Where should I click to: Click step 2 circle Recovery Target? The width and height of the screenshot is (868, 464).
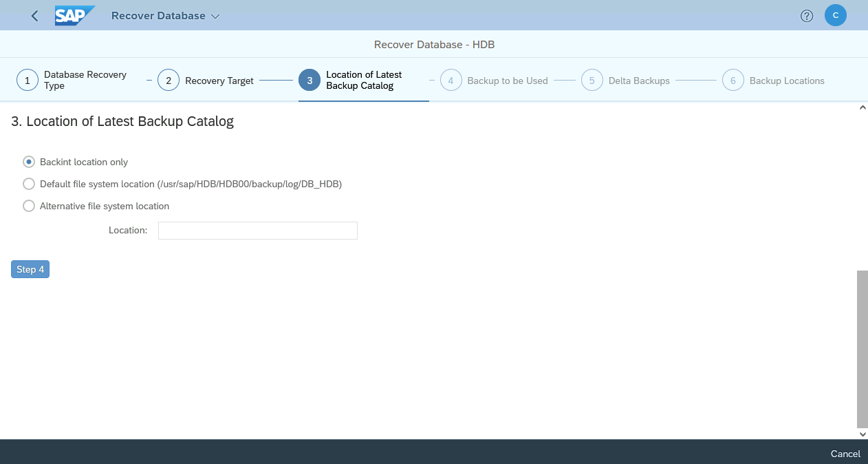[x=169, y=81]
